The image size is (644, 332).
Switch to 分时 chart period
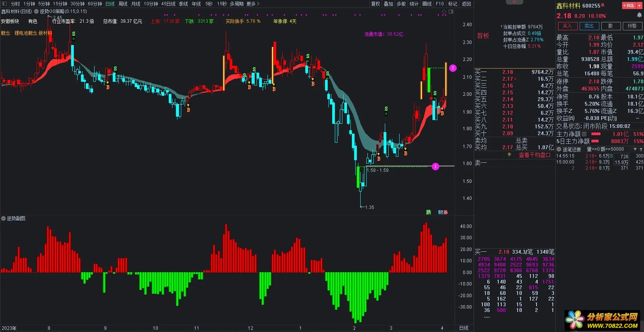pos(15,4)
